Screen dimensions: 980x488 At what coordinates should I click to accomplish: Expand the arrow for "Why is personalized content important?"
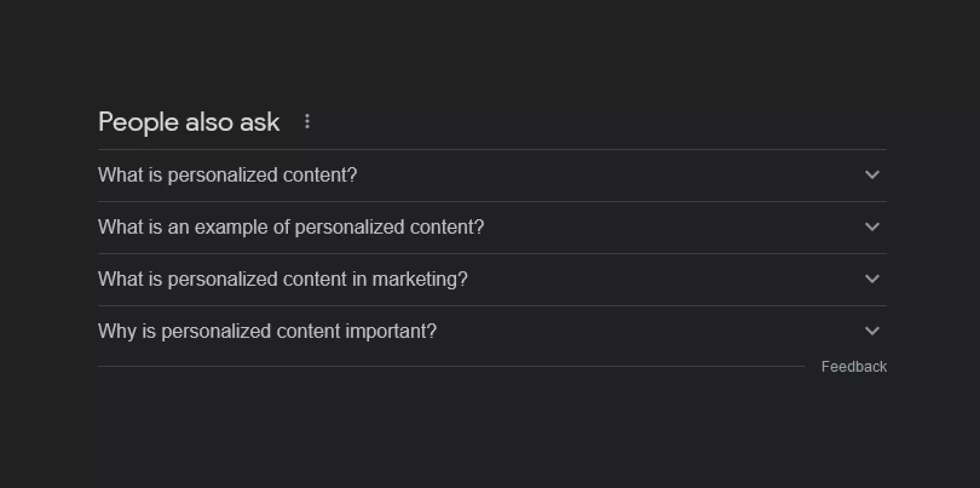(872, 331)
